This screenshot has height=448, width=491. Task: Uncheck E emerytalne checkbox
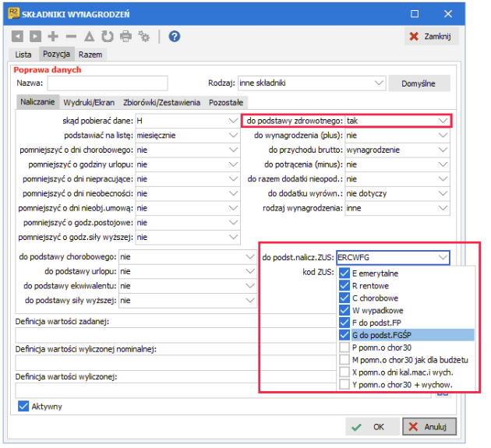click(x=344, y=273)
